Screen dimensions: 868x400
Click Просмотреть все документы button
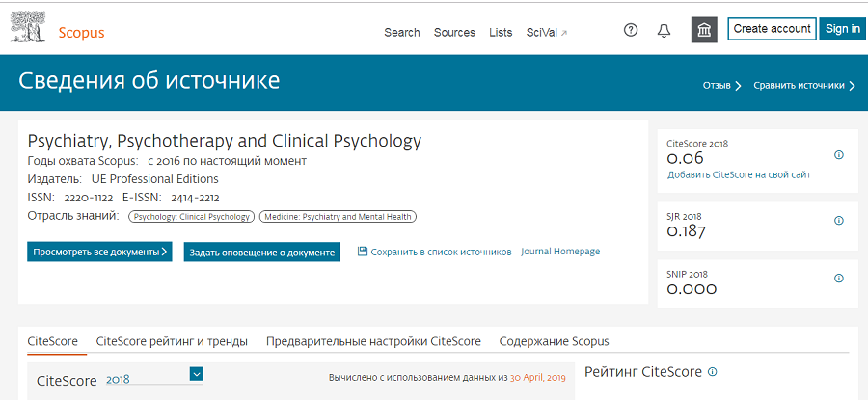(99, 252)
